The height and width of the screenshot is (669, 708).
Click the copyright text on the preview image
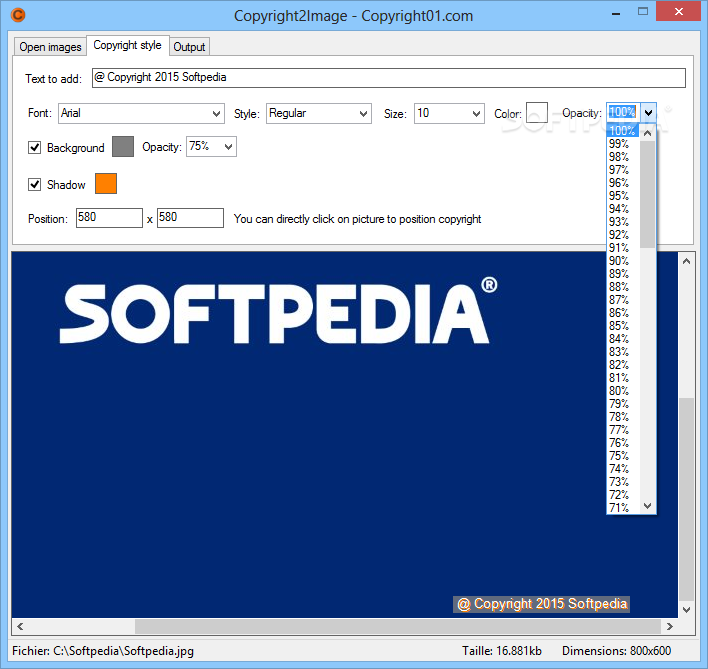pyautogui.click(x=542, y=604)
